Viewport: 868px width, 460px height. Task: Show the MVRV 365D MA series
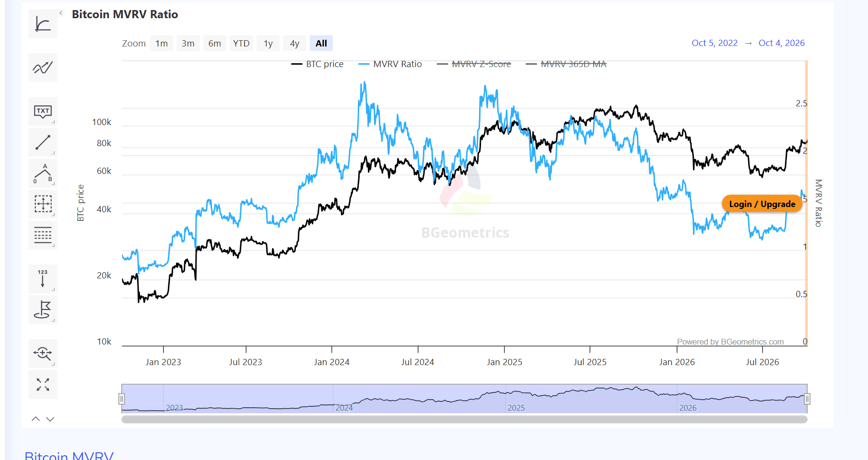click(566, 64)
